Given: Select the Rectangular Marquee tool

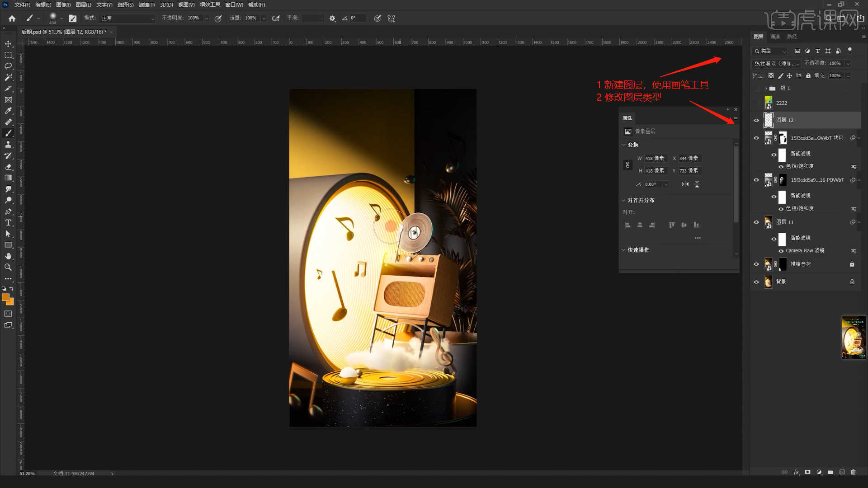Looking at the screenshot, I should click(x=8, y=55).
